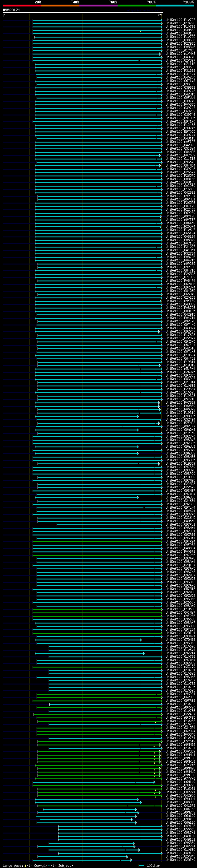The height and width of the screenshot is (868, 197).
Task: Open hit UniRef100_P10796
Action: (x=180, y=23)
